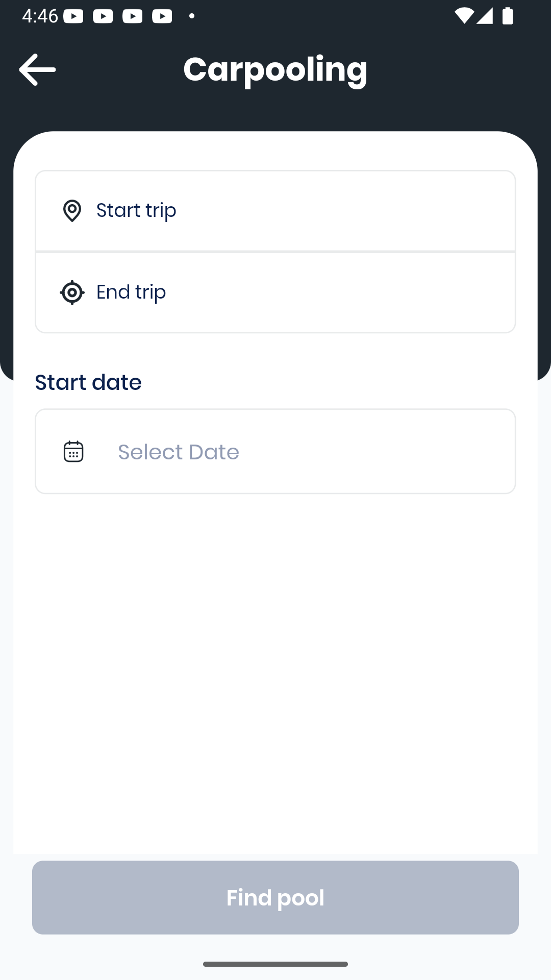Tap the cellular signal icon
This screenshot has width=551, height=980.
pos(485,16)
